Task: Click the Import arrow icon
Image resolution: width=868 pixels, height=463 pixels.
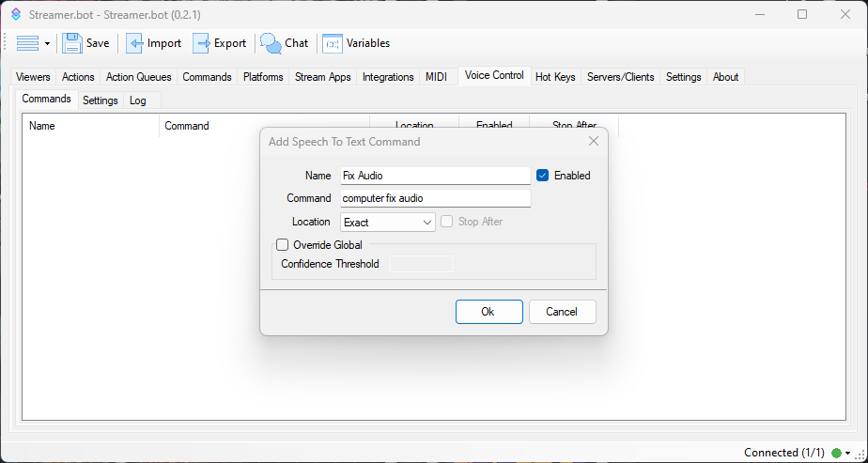Action: tap(135, 43)
